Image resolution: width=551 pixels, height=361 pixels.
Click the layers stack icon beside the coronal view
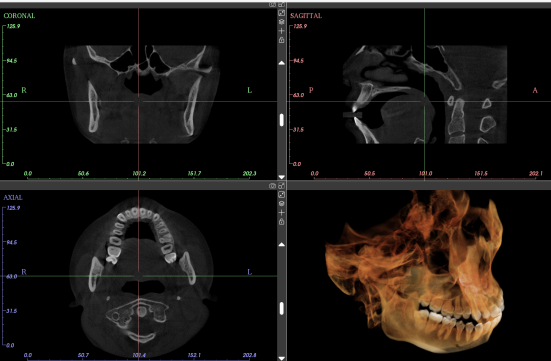click(x=281, y=22)
